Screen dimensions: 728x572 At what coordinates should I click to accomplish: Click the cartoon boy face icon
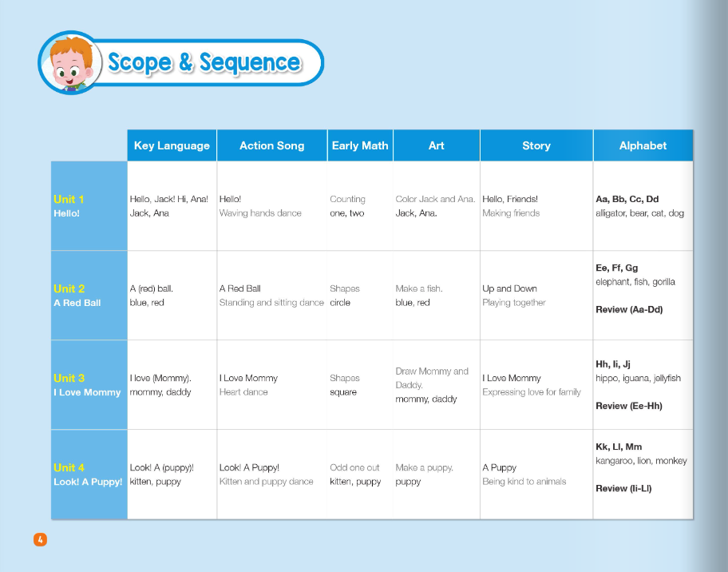point(68,62)
